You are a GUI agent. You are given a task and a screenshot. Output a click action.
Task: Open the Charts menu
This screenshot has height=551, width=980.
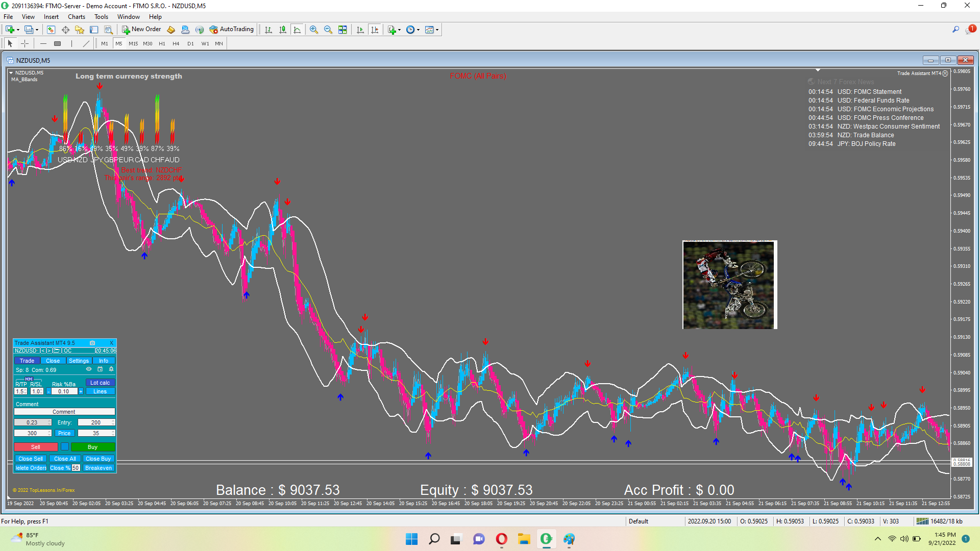click(x=76, y=17)
